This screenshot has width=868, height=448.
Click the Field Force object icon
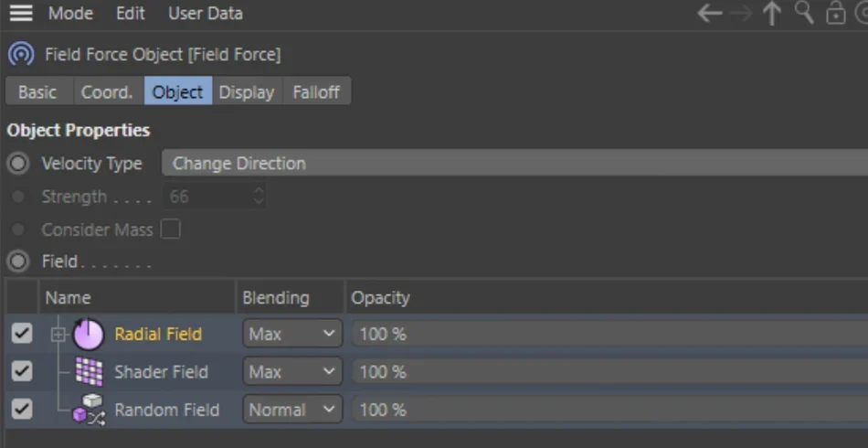point(21,54)
